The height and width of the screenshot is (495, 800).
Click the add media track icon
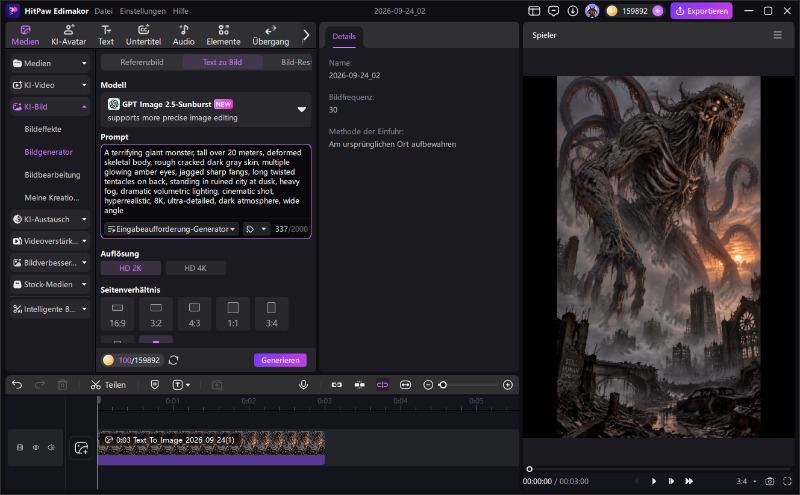[81, 448]
